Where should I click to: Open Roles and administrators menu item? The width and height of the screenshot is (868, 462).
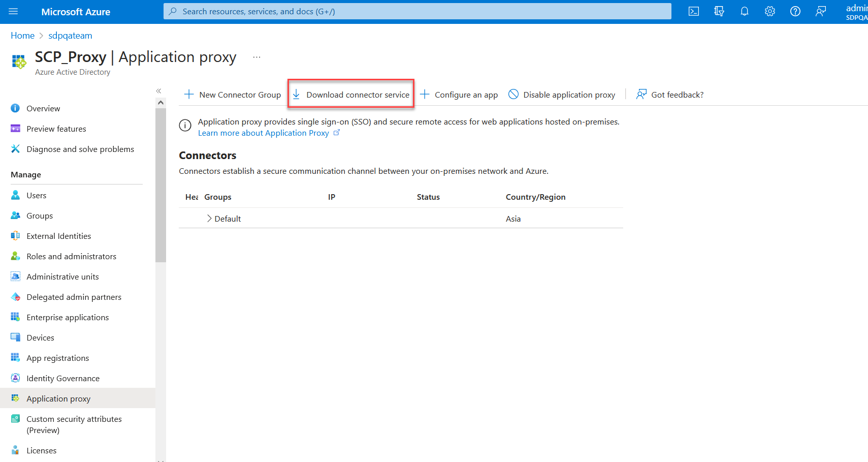click(x=72, y=256)
